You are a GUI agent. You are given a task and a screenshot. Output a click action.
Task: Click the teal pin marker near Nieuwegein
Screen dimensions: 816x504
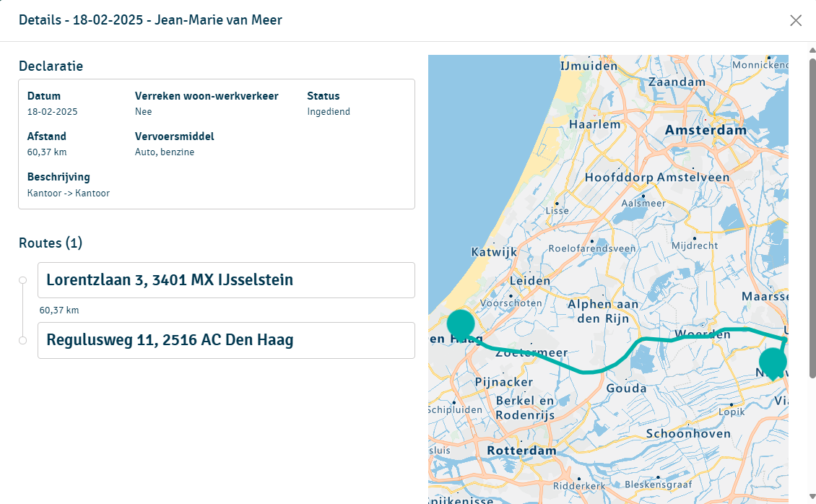pos(773,362)
